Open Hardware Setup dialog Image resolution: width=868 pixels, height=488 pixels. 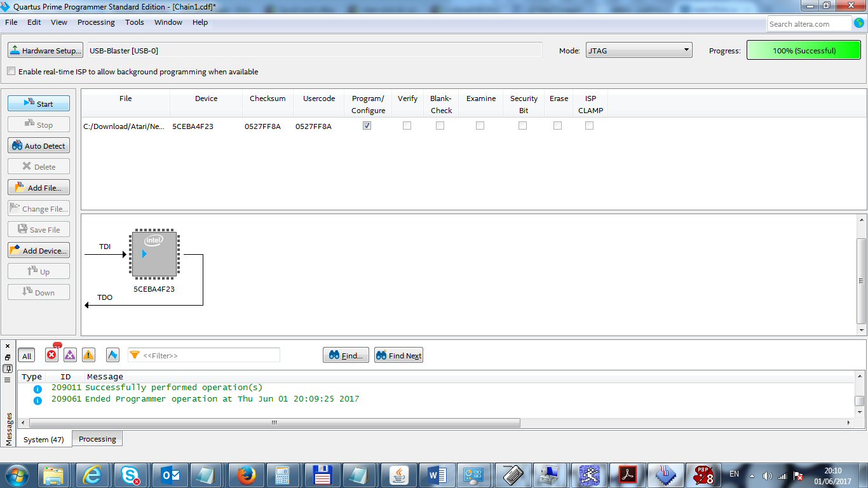45,50
